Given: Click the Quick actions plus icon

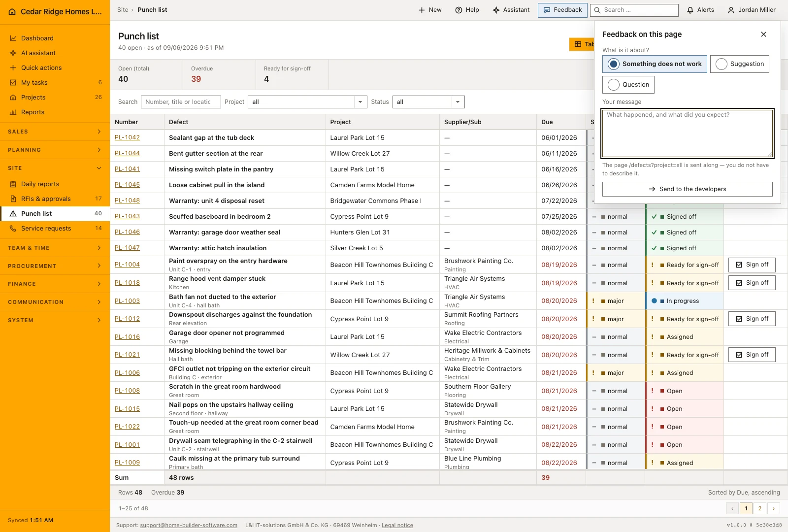Looking at the screenshot, I should [13, 68].
